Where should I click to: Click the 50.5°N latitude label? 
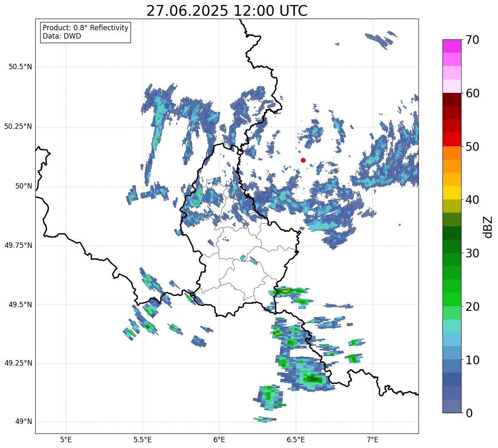20,67
